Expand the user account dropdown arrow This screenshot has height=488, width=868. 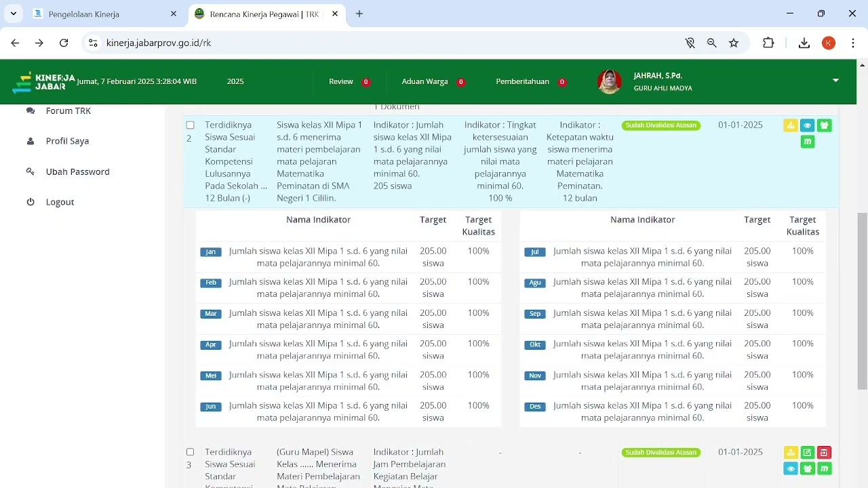tap(835, 81)
